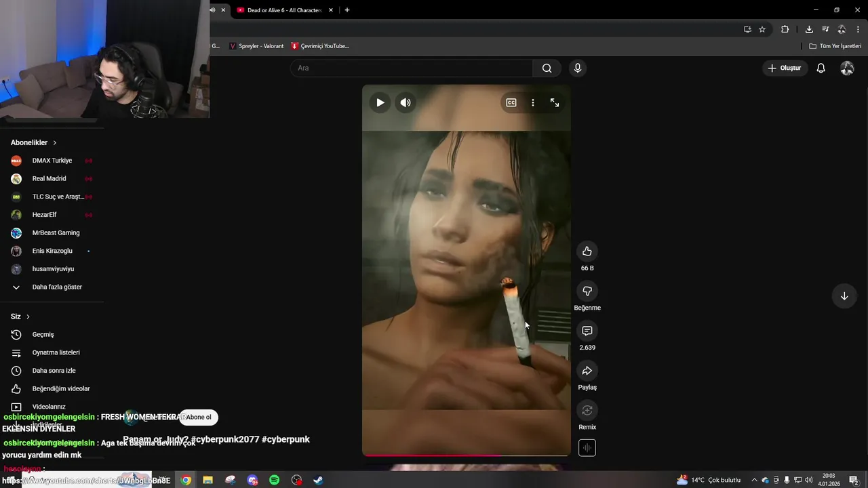Go to the next Short with down arrow
868x488 pixels.
(844, 296)
